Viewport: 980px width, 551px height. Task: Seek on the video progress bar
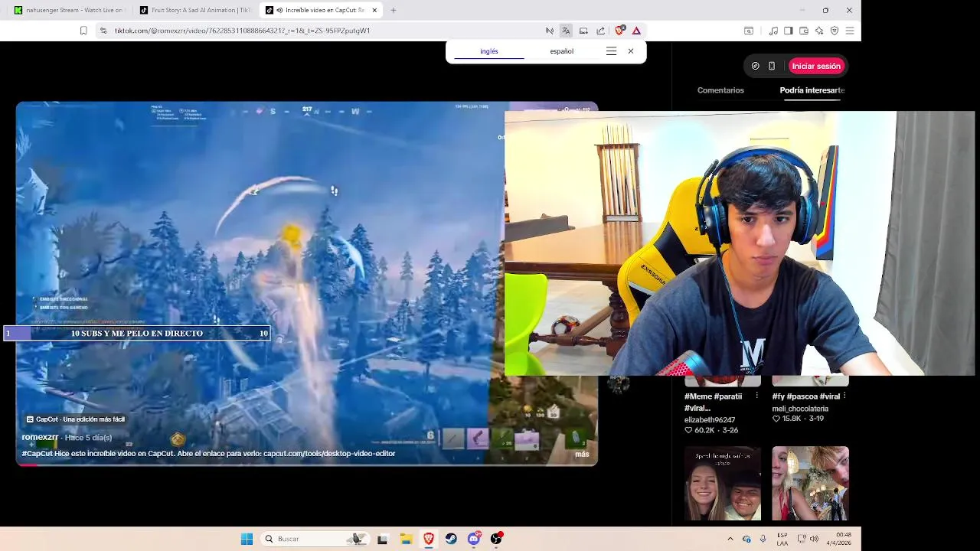tap(306, 465)
